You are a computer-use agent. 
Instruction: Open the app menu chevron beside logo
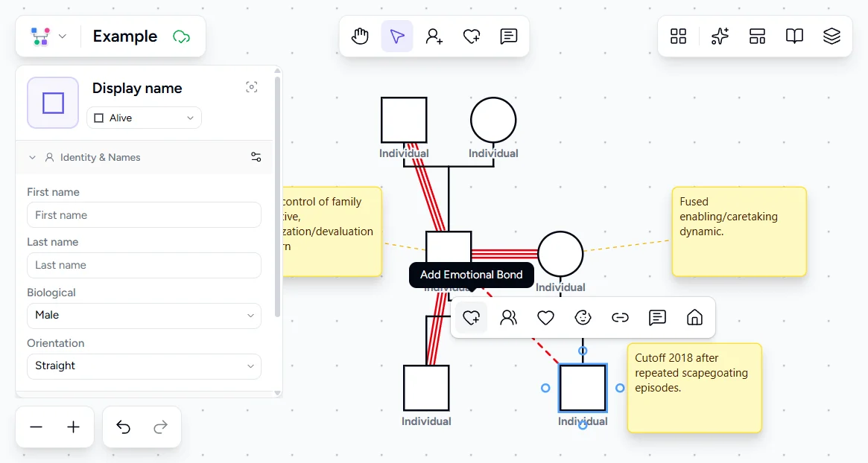pos(63,36)
